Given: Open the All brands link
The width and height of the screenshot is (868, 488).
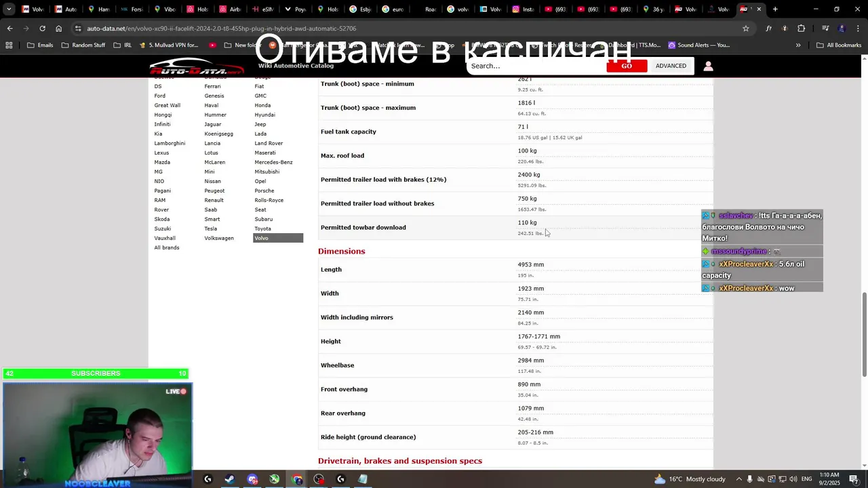Looking at the screenshot, I should [x=167, y=247].
